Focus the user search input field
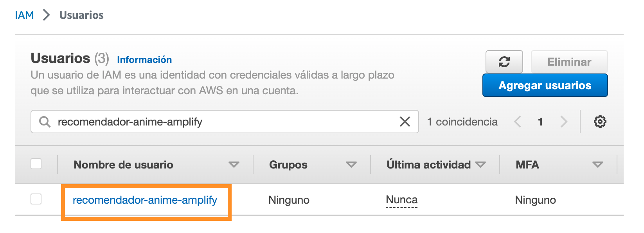The height and width of the screenshot is (233, 644). click(x=225, y=122)
